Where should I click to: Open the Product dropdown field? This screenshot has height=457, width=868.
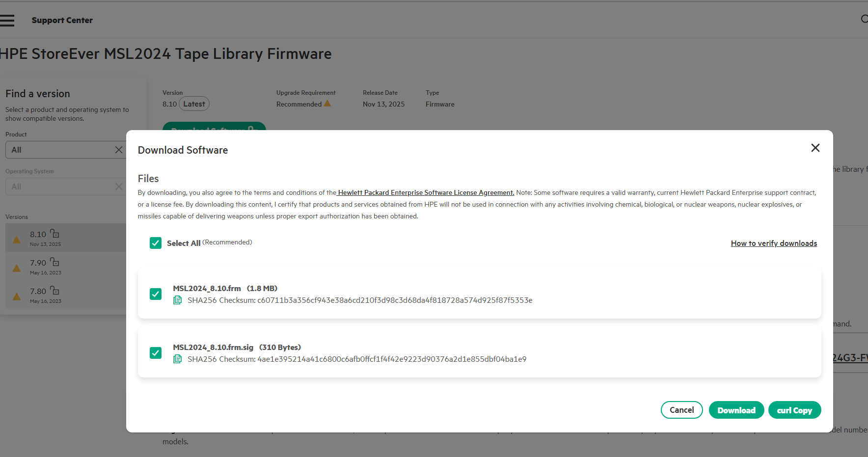(59, 150)
